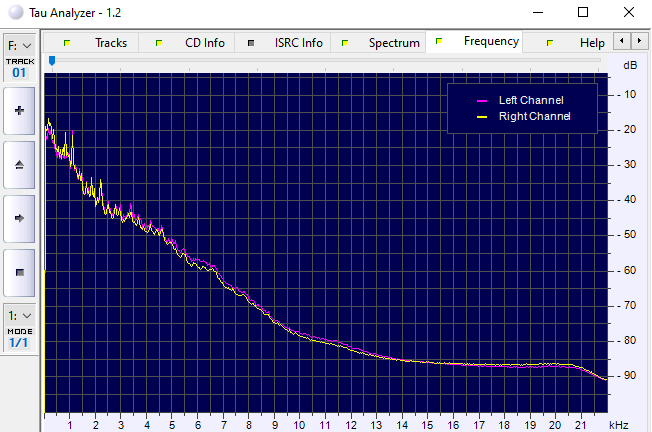Click the Tracks tab status indicator icon
This screenshot has width=652, height=432.
coord(67,43)
